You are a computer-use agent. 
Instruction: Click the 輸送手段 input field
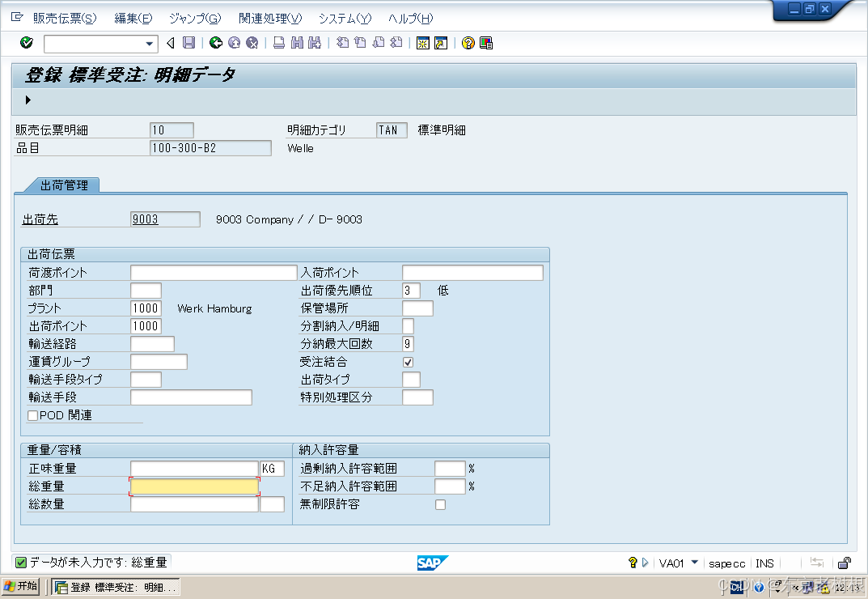tap(191, 397)
